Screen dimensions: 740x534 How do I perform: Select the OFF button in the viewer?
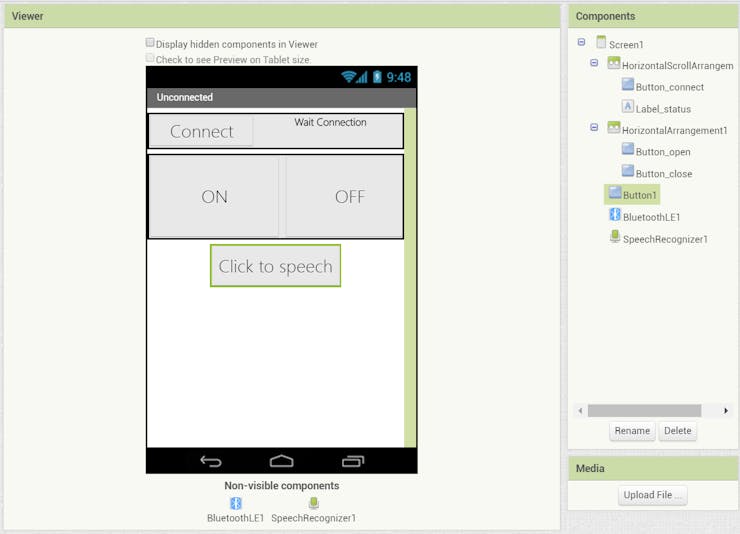[x=344, y=196]
